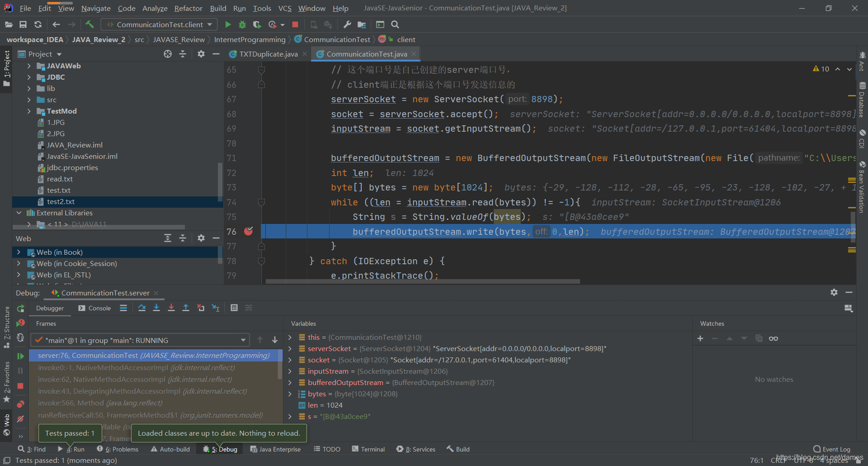Open the Navigate menu

click(x=96, y=8)
